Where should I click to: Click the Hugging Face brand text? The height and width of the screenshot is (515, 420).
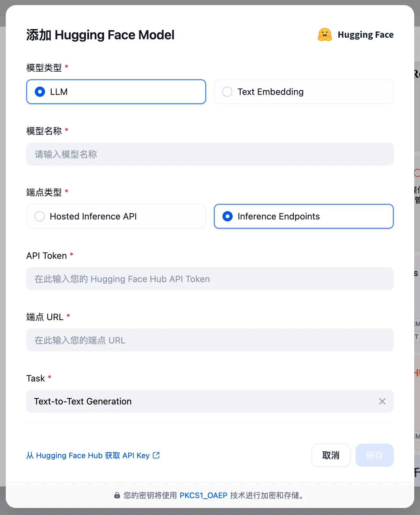[x=365, y=35]
